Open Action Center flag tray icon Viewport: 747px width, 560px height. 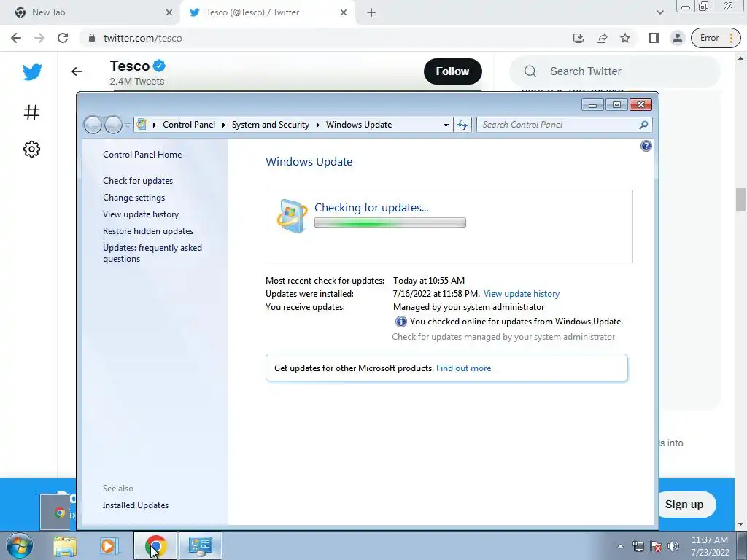coord(656,546)
